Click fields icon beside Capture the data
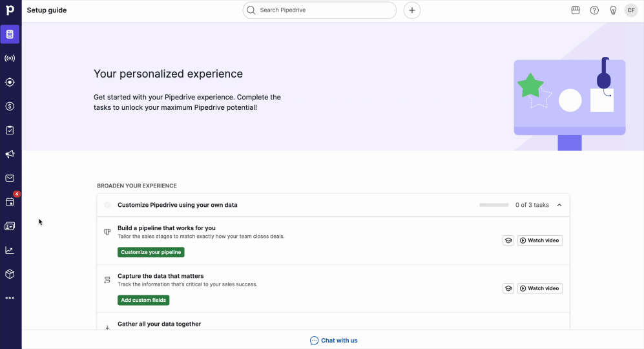 click(x=107, y=280)
